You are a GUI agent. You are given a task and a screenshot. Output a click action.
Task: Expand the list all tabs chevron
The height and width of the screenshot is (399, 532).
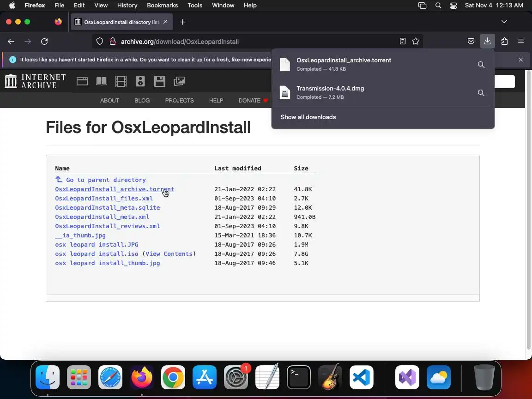click(x=504, y=22)
